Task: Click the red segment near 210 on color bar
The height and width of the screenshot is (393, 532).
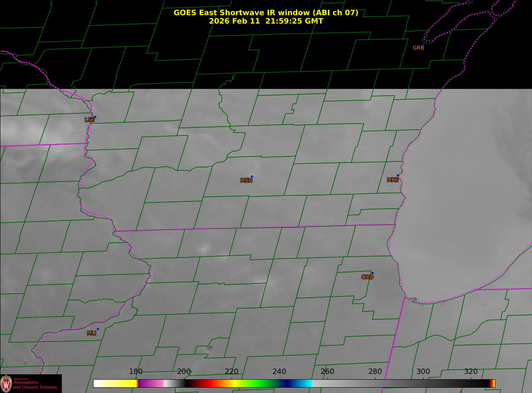Action: 210,383
